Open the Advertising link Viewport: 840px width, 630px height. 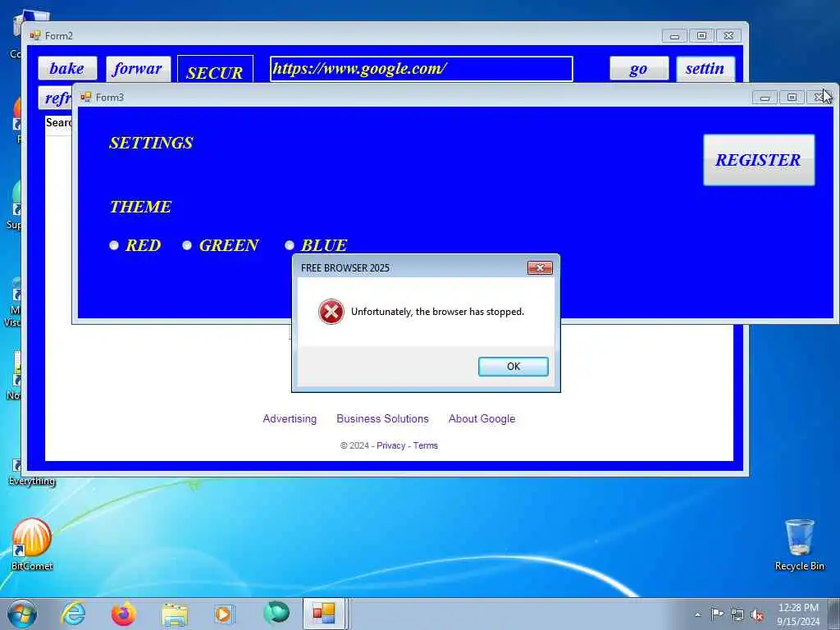coord(290,419)
